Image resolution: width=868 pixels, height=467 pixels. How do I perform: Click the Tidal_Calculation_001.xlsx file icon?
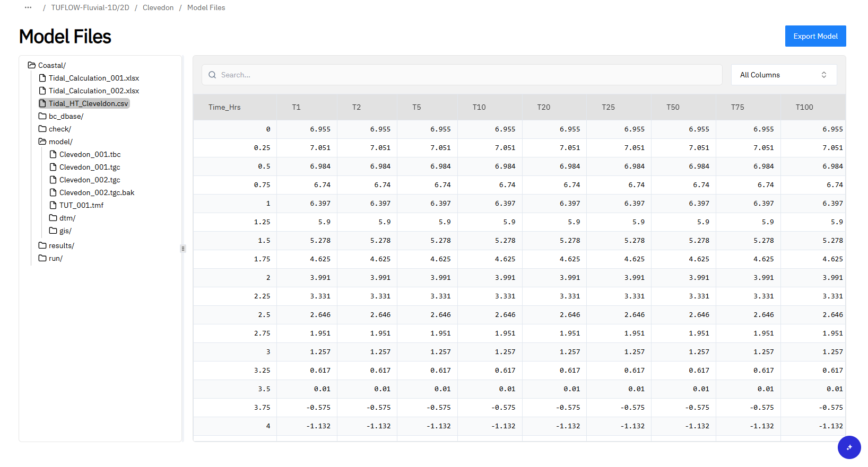click(x=42, y=78)
